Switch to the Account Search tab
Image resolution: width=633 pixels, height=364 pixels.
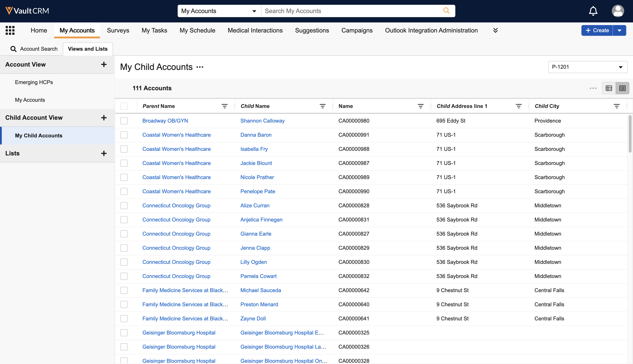pyautogui.click(x=34, y=49)
